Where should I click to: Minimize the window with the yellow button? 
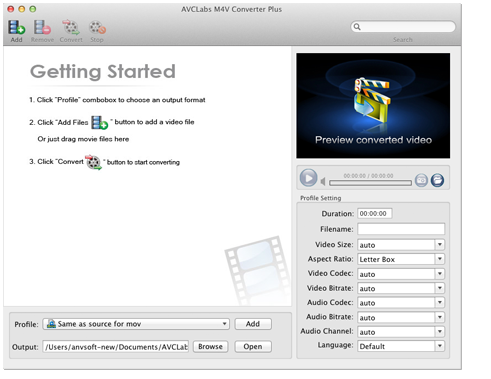pyautogui.click(x=22, y=9)
